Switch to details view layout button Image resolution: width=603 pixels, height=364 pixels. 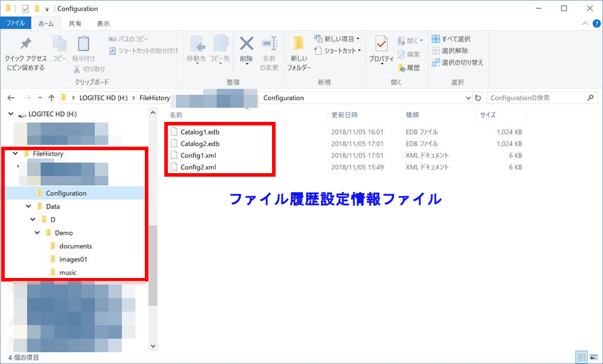[582, 357]
